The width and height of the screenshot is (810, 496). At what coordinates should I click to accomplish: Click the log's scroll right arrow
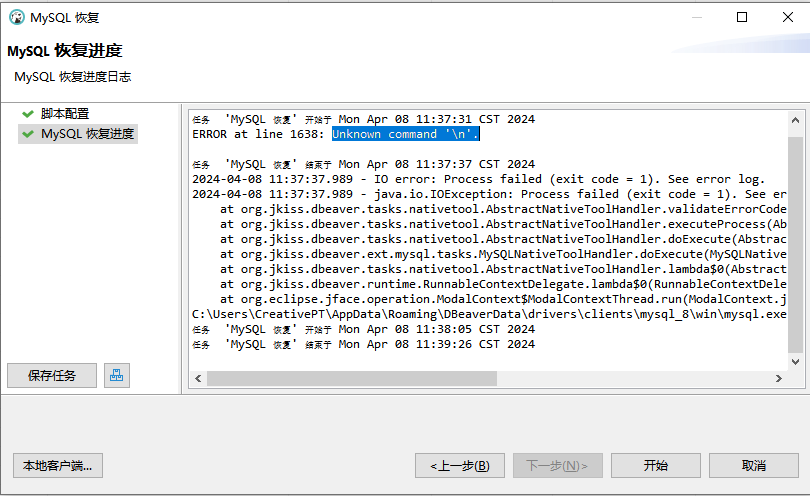click(x=779, y=379)
